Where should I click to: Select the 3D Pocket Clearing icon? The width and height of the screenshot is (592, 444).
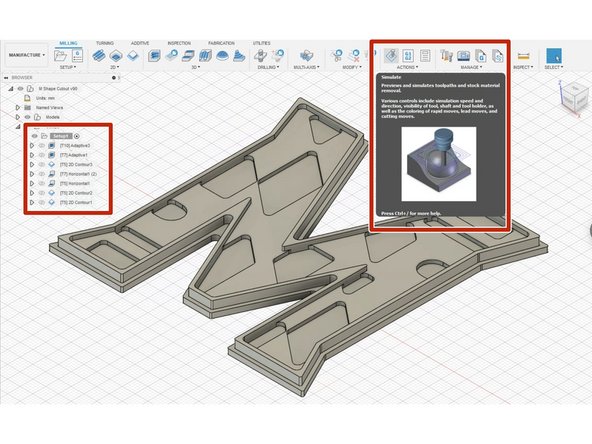pos(171,56)
